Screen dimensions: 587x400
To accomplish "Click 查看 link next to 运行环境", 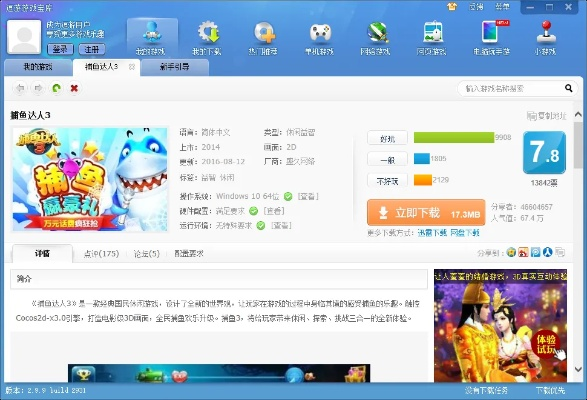I will [281, 225].
